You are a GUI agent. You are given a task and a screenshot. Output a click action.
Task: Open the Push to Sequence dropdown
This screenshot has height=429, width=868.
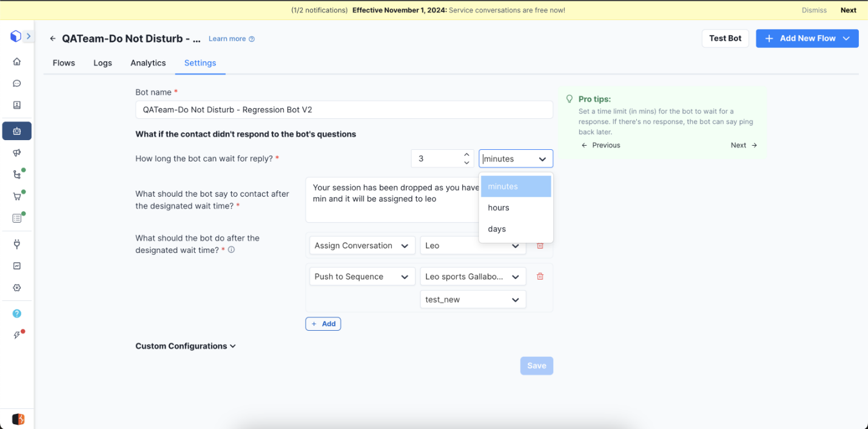[362, 277]
